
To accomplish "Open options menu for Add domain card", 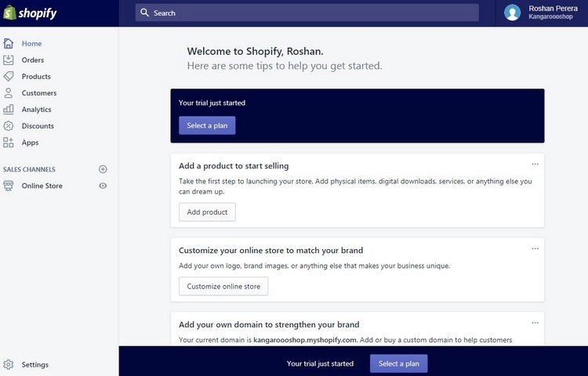I will pos(535,323).
